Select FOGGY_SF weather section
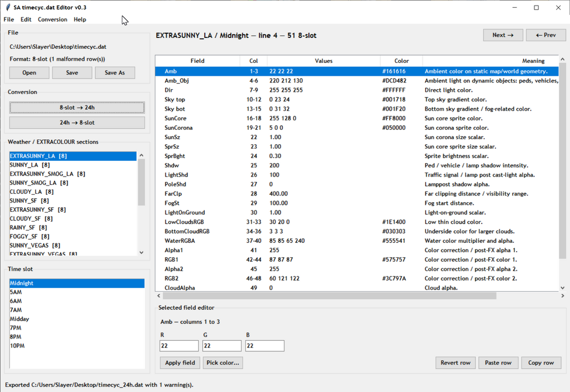 pos(73,236)
